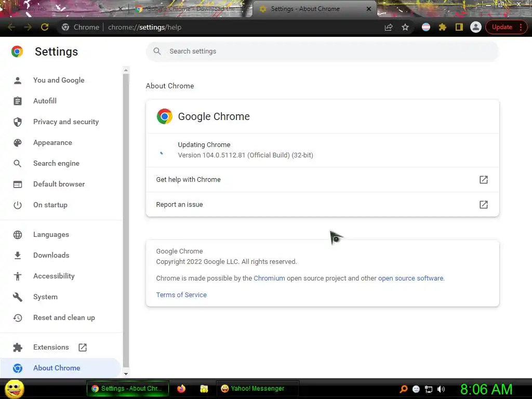Viewport: 532px width, 399px height.
Task: Click the sidebar vertical scrollbar track
Action: coord(126,220)
